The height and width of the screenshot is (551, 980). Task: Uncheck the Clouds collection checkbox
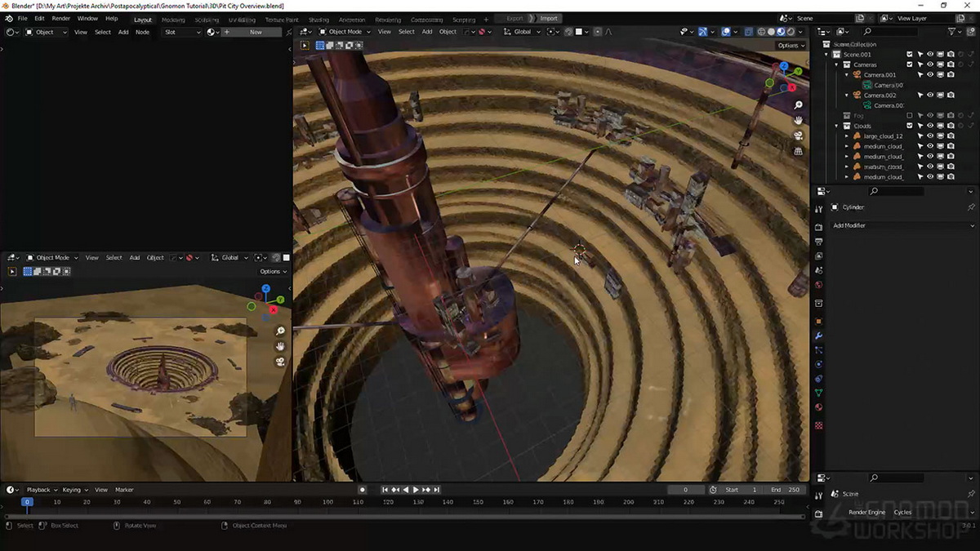pyautogui.click(x=910, y=126)
